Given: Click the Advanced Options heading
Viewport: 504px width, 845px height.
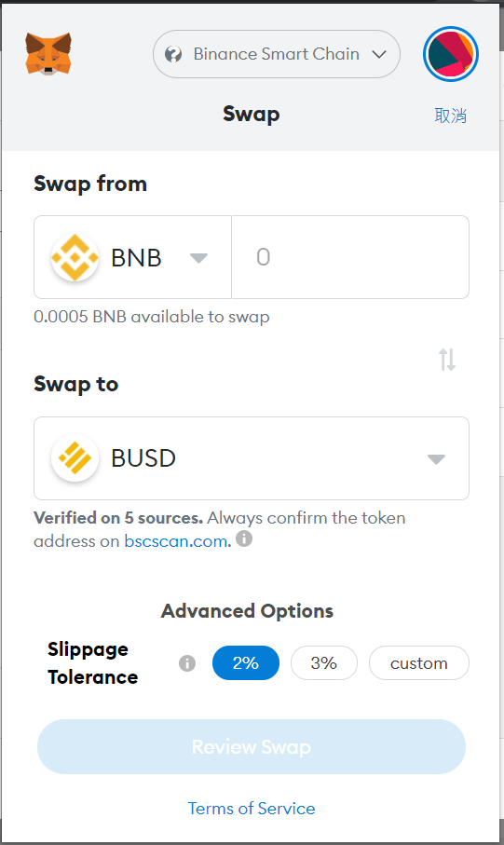Looking at the screenshot, I should tap(248, 611).
